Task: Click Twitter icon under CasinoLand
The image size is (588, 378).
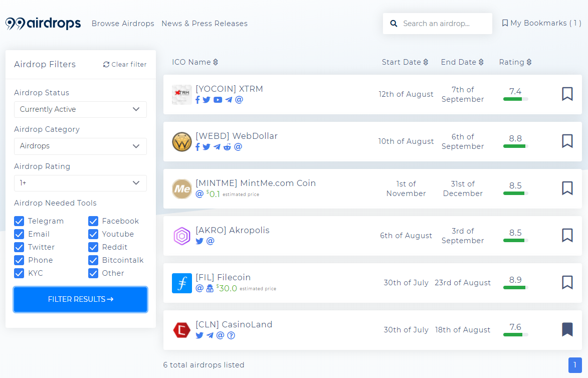Action: [x=200, y=335]
